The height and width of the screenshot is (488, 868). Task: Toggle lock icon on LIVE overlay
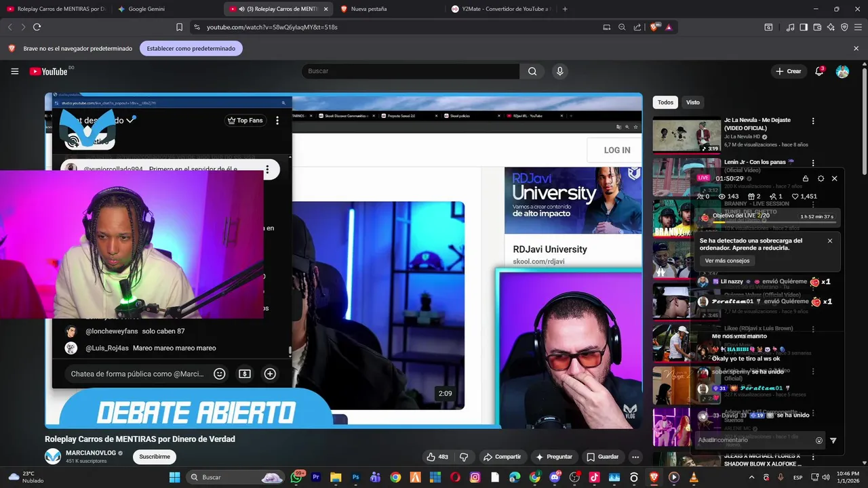click(x=806, y=178)
